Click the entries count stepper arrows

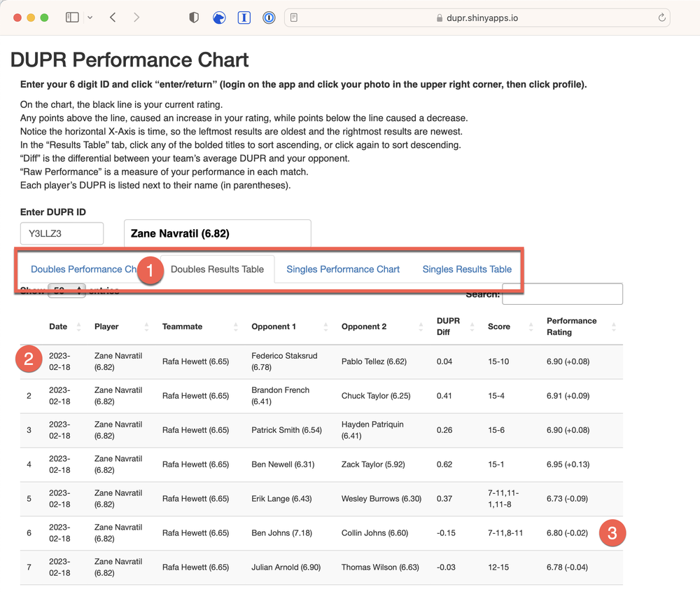click(78, 289)
